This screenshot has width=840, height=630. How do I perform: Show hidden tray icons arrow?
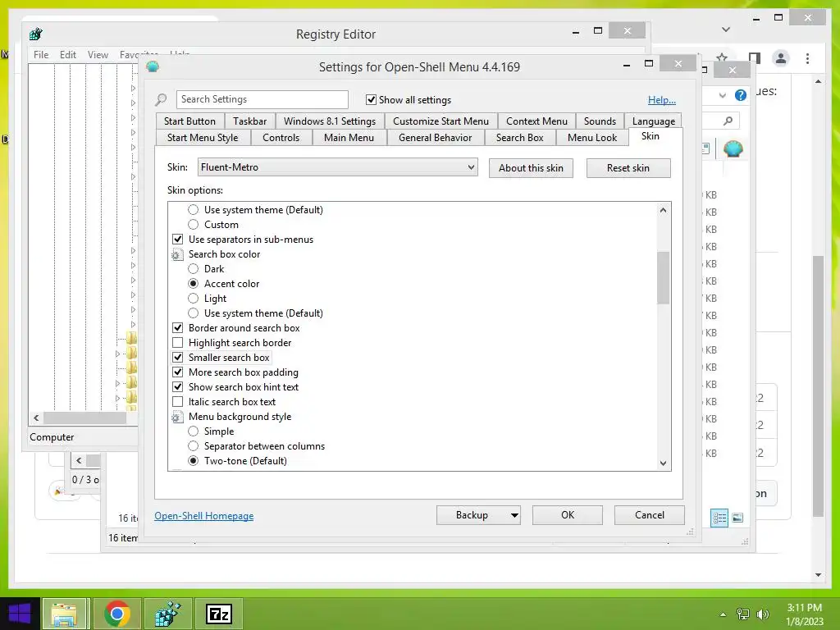724,614
